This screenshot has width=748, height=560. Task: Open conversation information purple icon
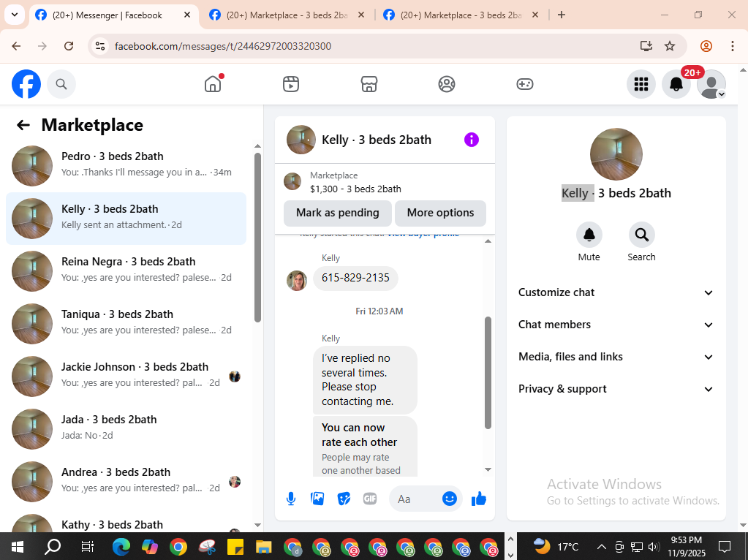[x=472, y=140]
